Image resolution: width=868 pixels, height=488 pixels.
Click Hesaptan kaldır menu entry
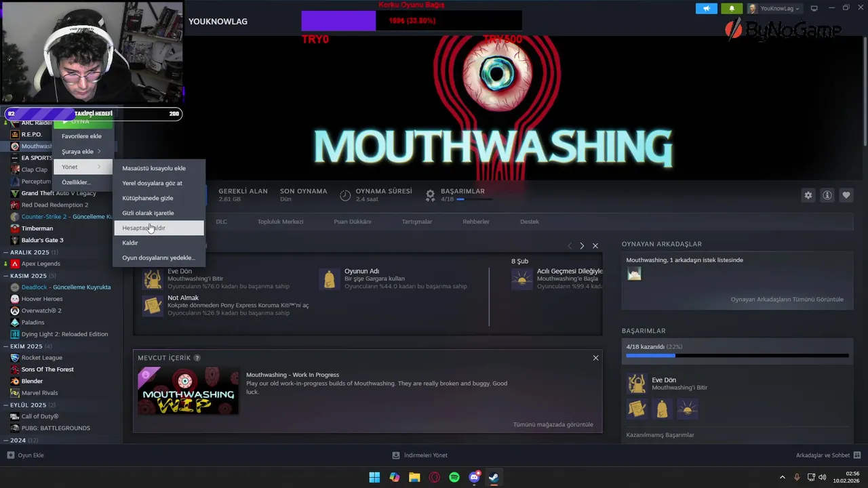[159, 228]
